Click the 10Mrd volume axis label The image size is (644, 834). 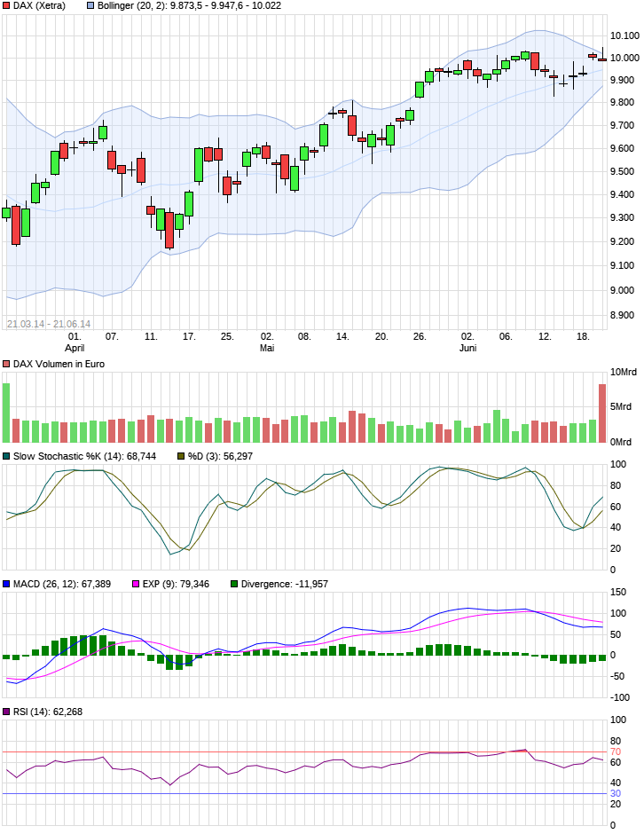pos(624,373)
